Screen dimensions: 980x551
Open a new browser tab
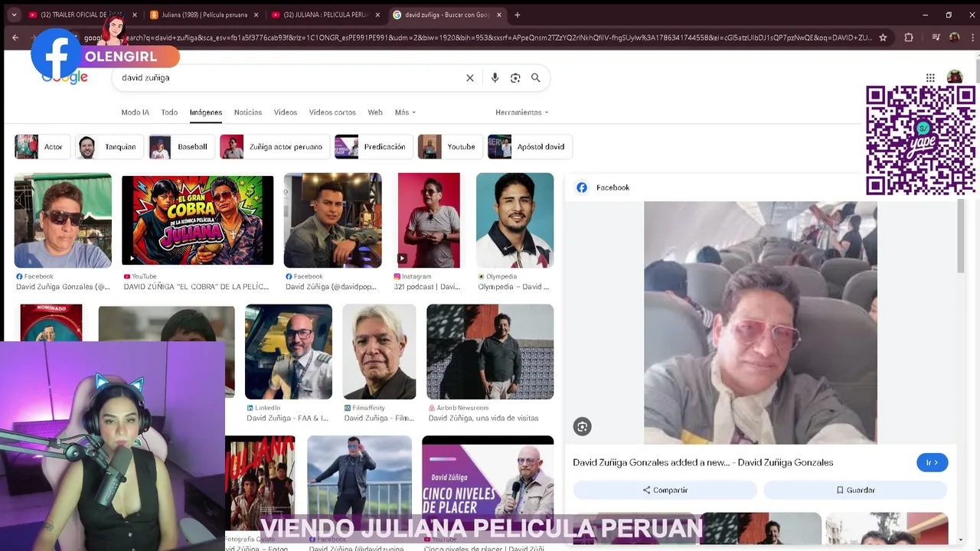coord(518,15)
